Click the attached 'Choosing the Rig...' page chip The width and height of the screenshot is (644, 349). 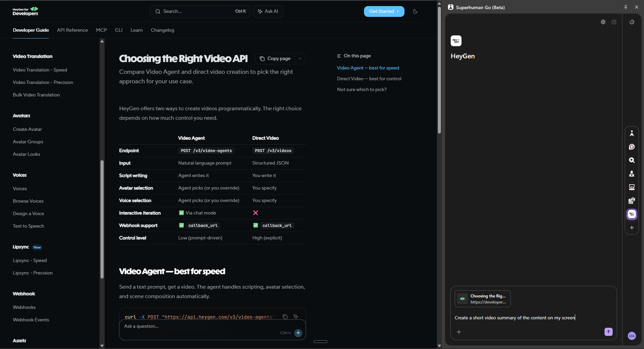482,299
